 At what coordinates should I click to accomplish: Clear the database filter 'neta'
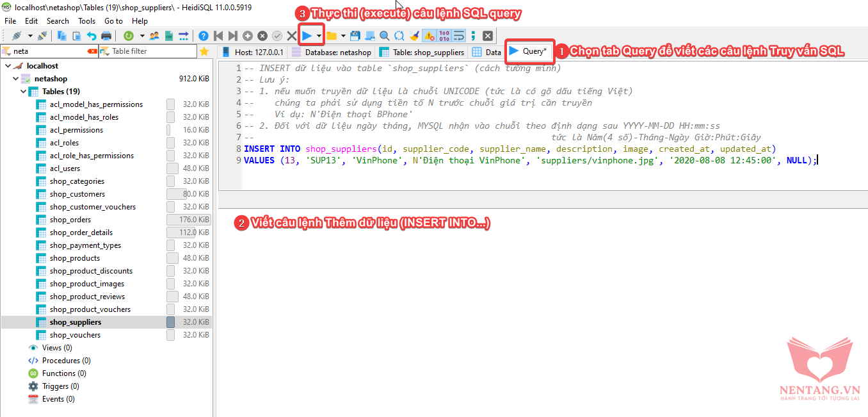click(x=92, y=51)
